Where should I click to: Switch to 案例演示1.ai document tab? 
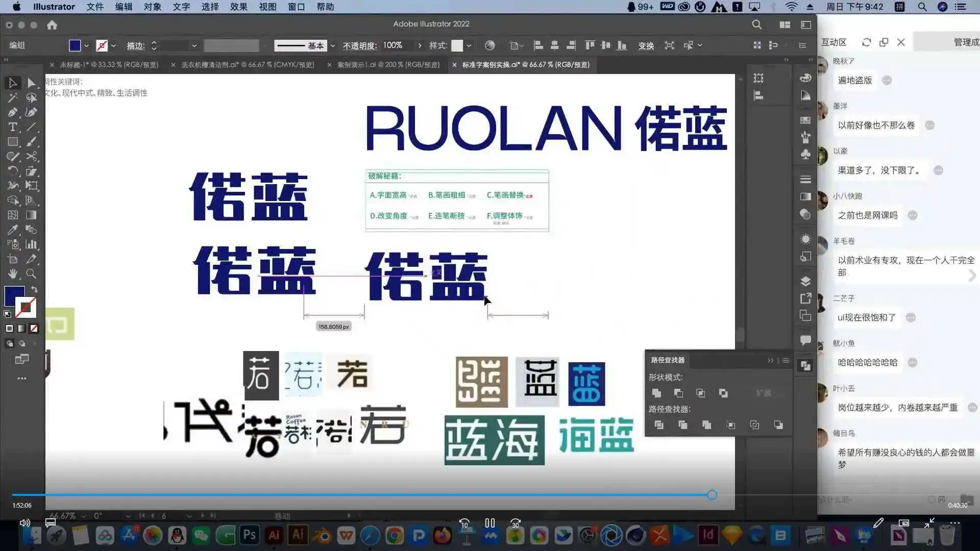pyautogui.click(x=388, y=65)
